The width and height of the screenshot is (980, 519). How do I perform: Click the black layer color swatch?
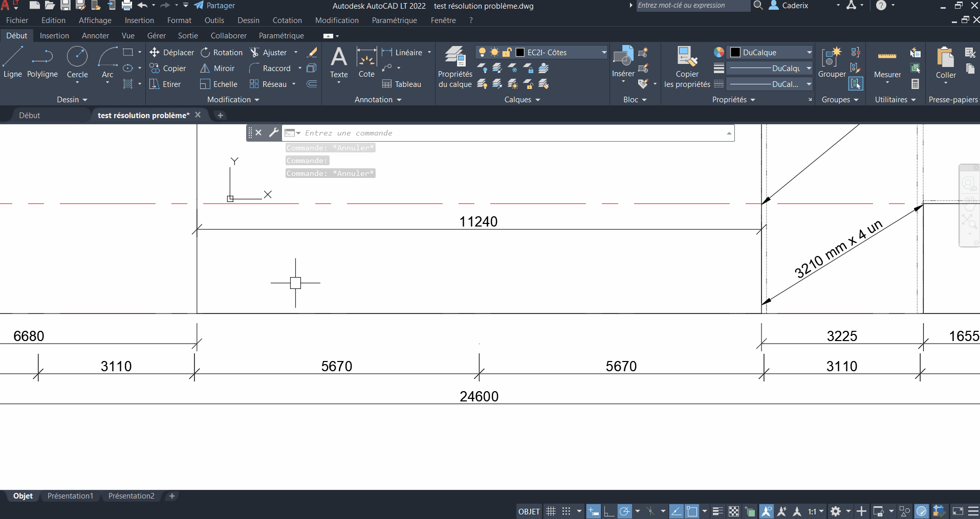(520, 52)
